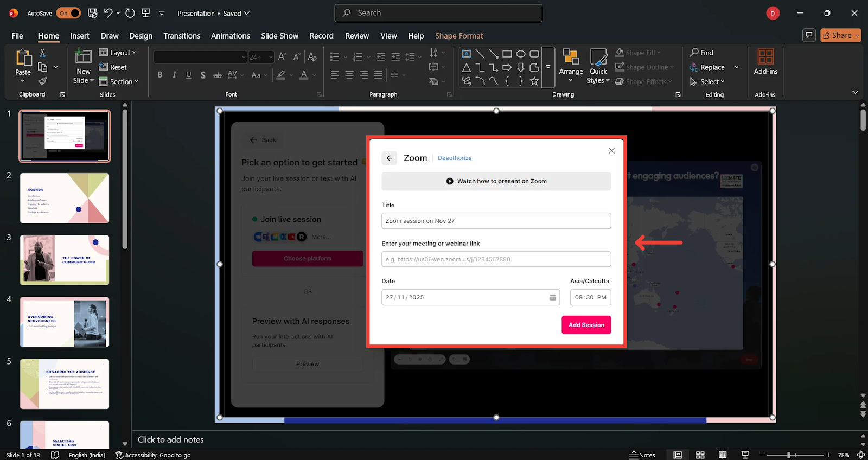Save the presentation using the floppy disk icon

point(92,13)
